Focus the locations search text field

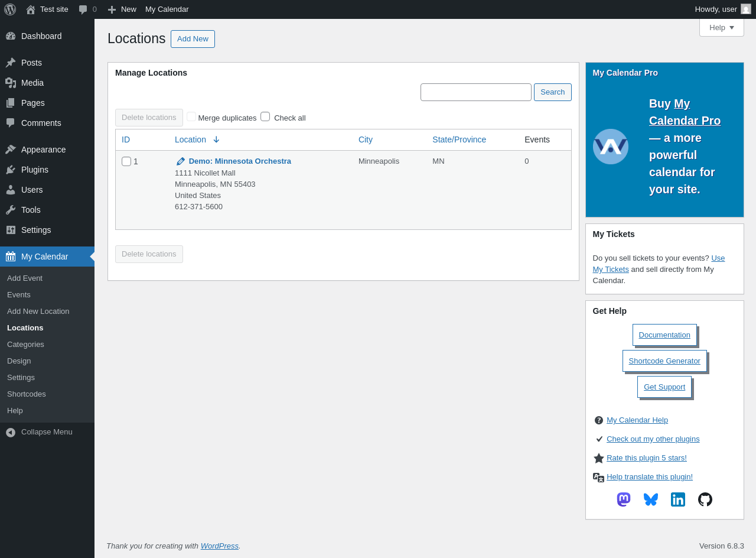pyautogui.click(x=475, y=92)
